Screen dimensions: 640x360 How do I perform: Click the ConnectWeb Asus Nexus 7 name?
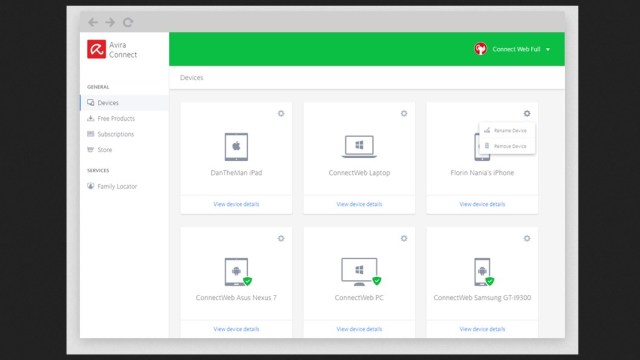tap(236, 298)
